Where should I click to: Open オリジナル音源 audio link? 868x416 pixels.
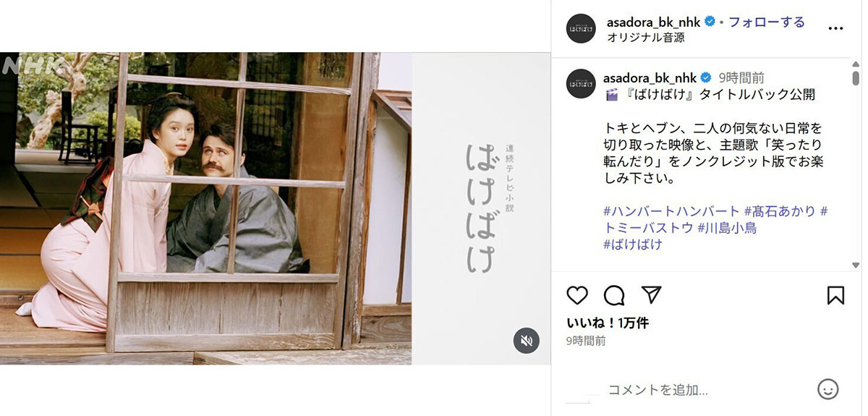click(x=645, y=37)
